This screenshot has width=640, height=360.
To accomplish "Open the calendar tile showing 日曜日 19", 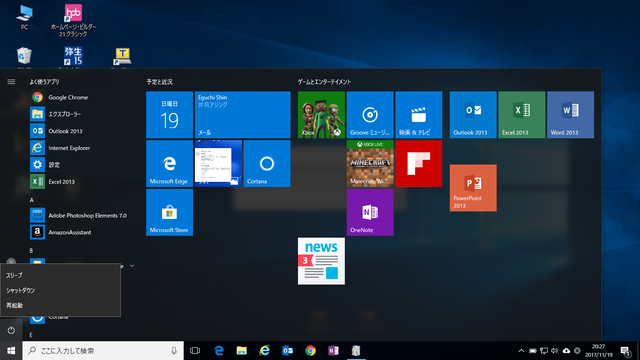I will [169, 115].
